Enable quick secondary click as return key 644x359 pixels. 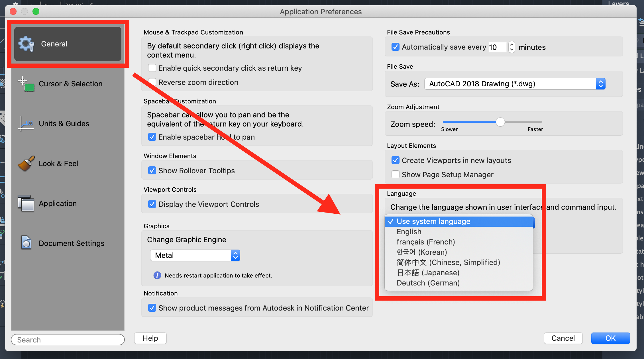point(152,68)
